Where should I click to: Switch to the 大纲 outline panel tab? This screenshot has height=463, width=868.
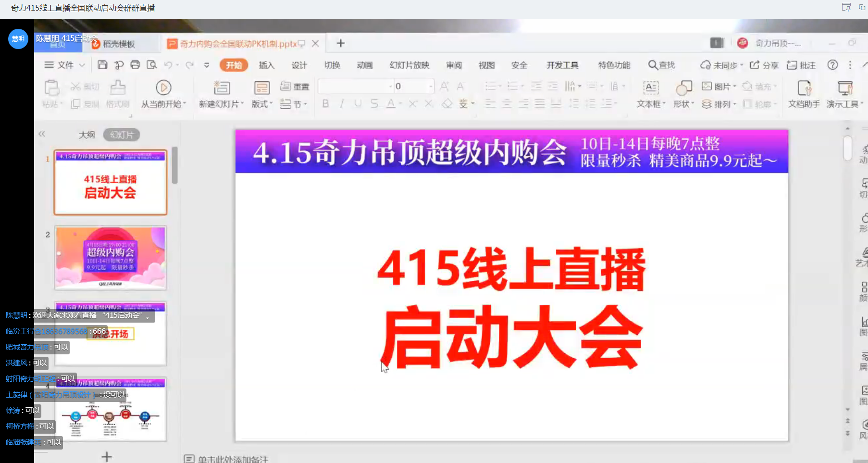pos(87,135)
